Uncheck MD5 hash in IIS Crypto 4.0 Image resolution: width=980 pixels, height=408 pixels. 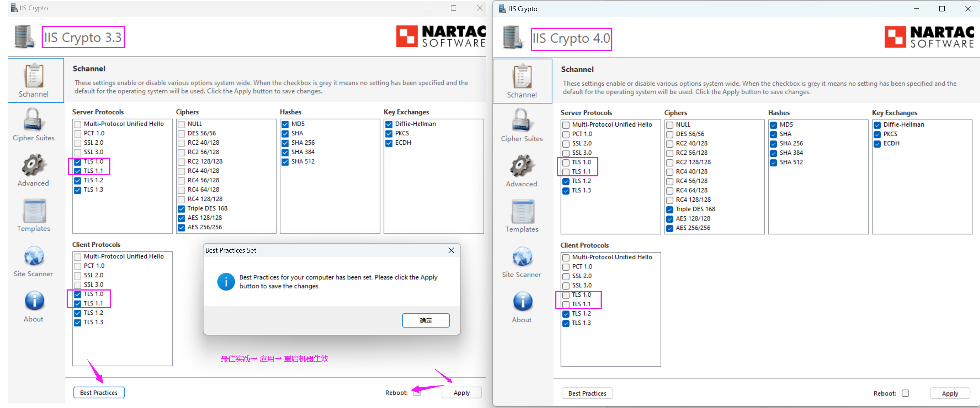tap(774, 125)
